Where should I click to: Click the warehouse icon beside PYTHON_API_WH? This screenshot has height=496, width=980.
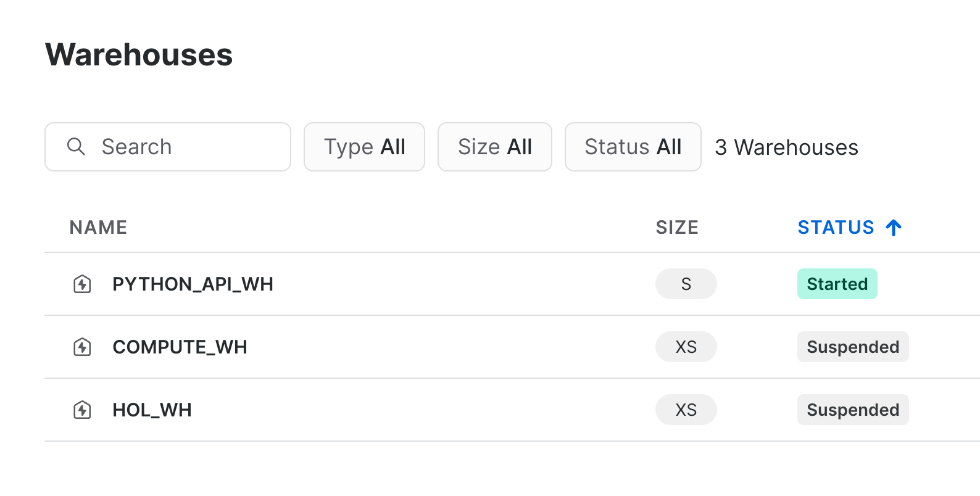(82, 284)
